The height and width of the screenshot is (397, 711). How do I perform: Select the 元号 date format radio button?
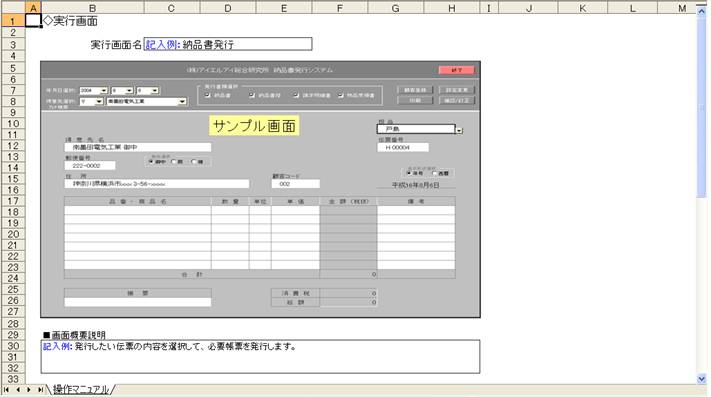(409, 173)
